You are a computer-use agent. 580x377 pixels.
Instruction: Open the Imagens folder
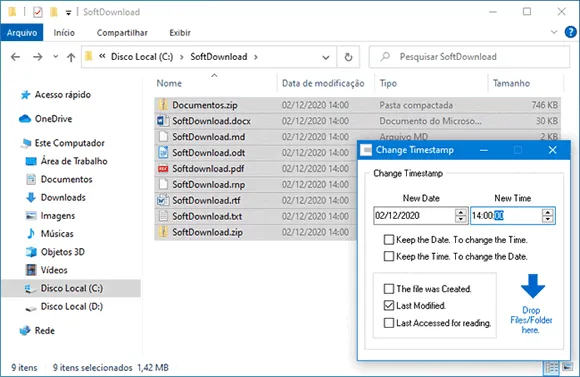[58, 215]
